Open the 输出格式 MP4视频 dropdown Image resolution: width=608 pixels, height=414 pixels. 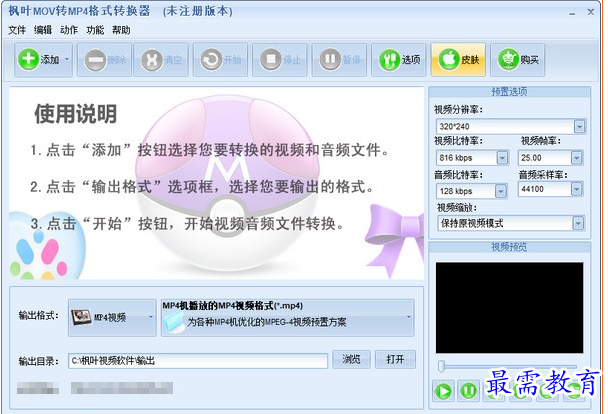coord(112,317)
